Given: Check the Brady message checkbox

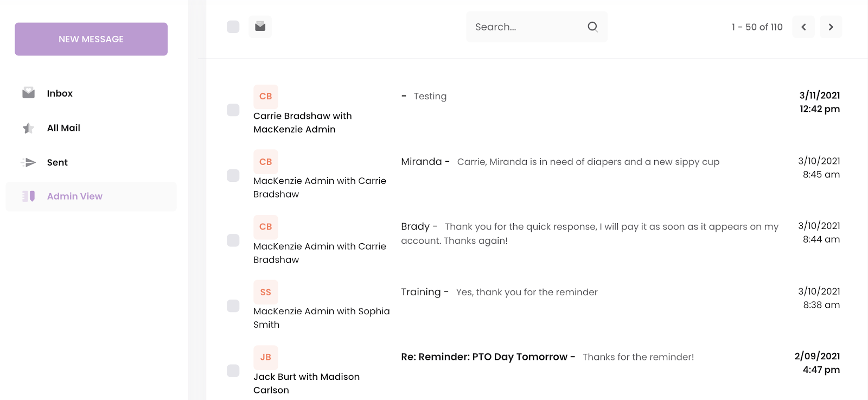Looking at the screenshot, I should pyautogui.click(x=233, y=240).
